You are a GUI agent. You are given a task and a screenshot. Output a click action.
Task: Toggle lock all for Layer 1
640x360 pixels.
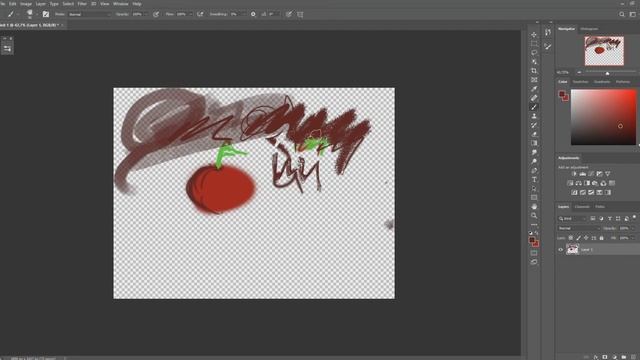(x=601, y=238)
